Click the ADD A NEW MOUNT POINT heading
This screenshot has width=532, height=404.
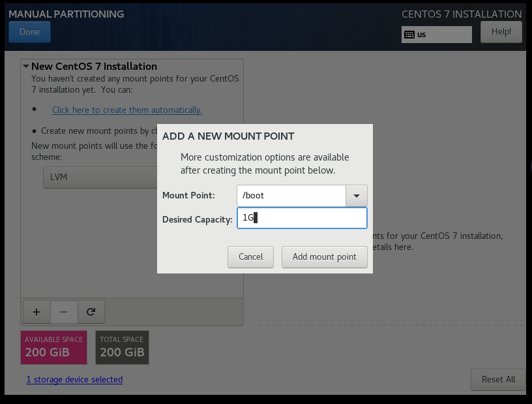coord(228,136)
